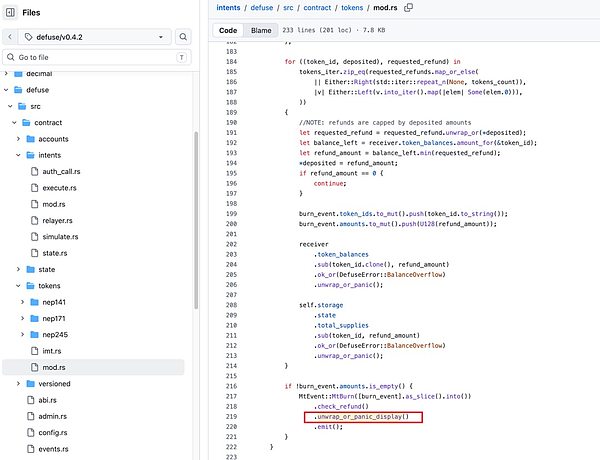The height and width of the screenshot is (460, 600).
Task: Click the unwrap_or_panic_display() code text
Action: coord(361,417)
